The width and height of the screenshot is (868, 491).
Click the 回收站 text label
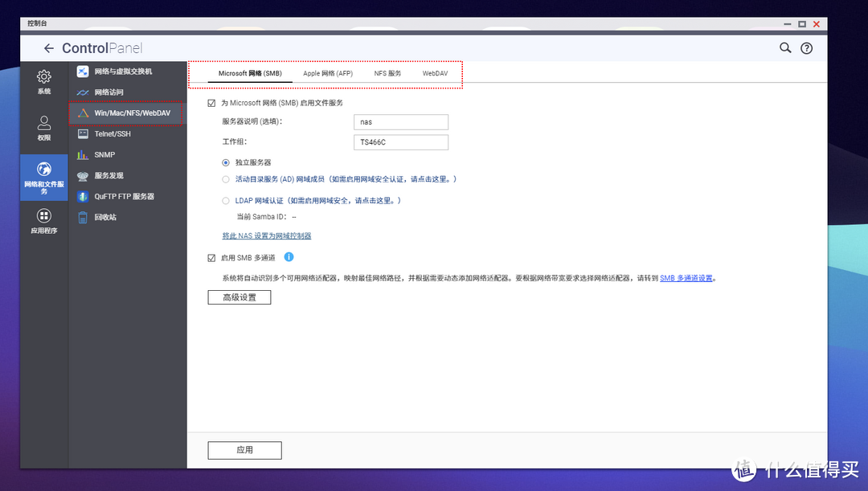pos(105,217)
